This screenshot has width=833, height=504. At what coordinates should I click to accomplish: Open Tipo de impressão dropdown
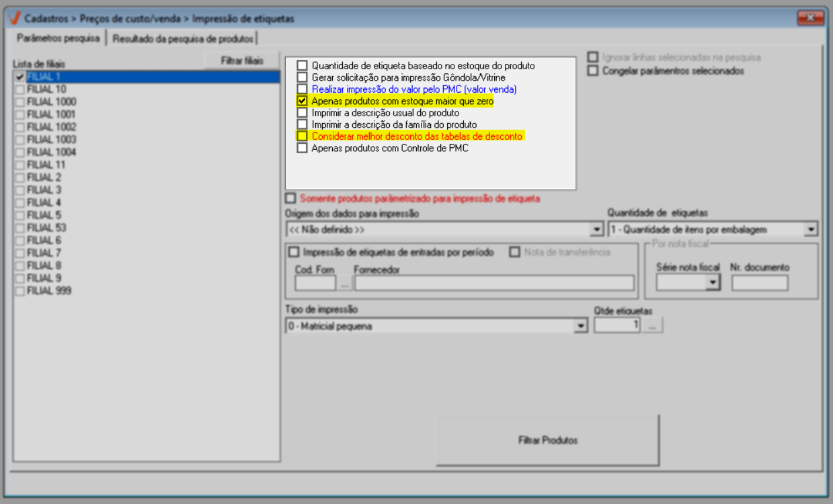pos(580,327)
